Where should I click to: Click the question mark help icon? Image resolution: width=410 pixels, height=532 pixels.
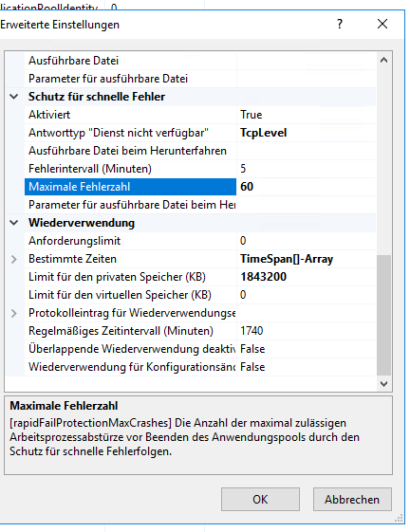340,24
